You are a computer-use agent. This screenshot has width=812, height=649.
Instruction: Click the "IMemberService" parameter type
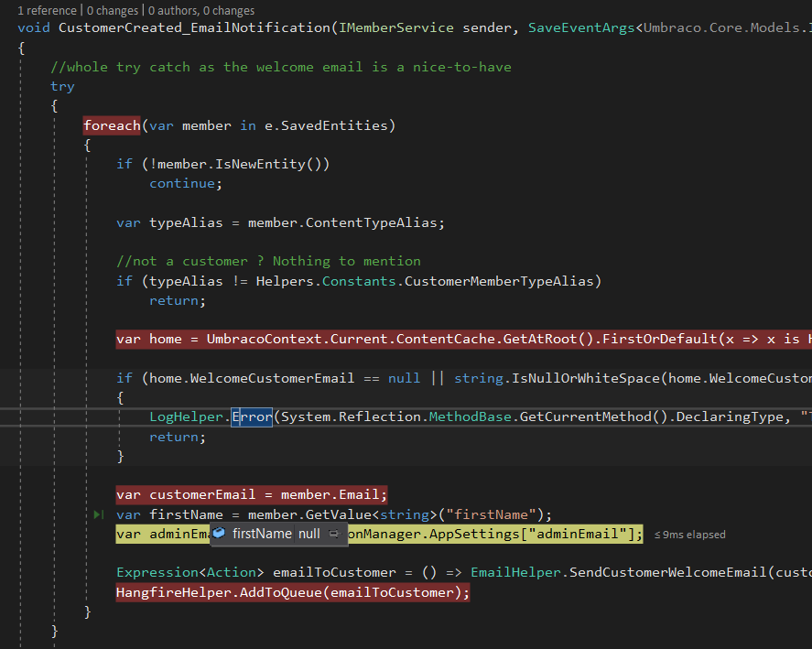(396, 27)
